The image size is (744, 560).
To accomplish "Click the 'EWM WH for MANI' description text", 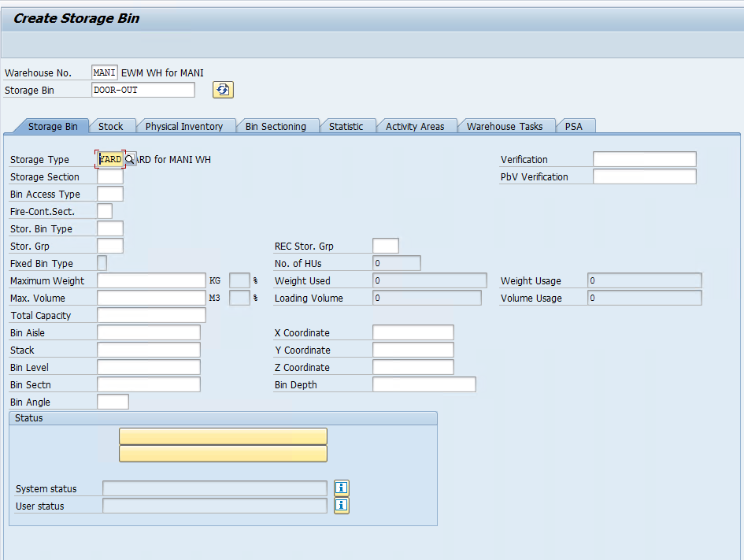I will pyautogui.click(x=162, y=73).
